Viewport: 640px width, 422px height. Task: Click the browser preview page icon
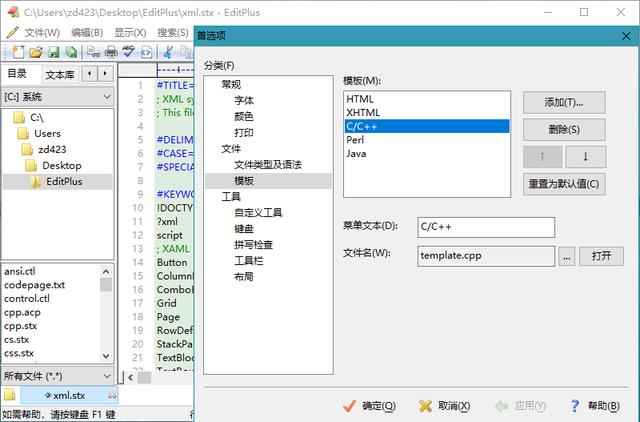(x=146, y=52)
